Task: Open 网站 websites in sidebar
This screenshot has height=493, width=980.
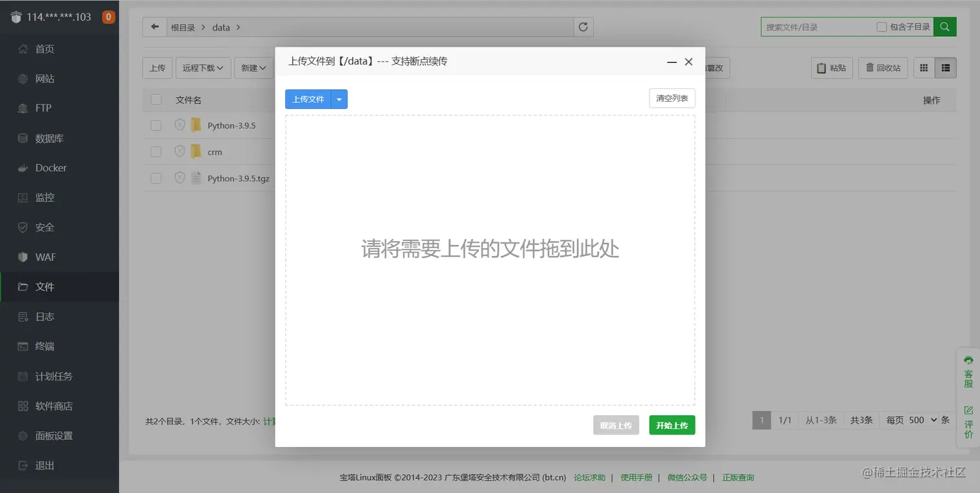Action: click(60, 78)
